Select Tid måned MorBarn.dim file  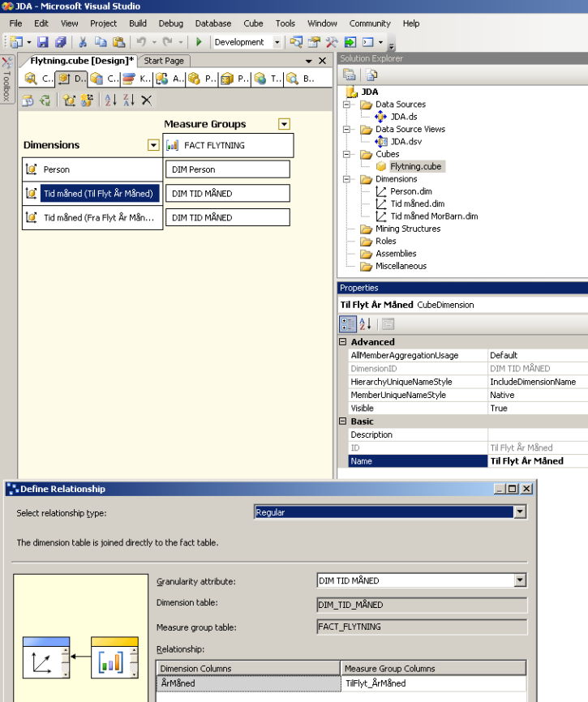pyautogui.click(x=434, y=216)
